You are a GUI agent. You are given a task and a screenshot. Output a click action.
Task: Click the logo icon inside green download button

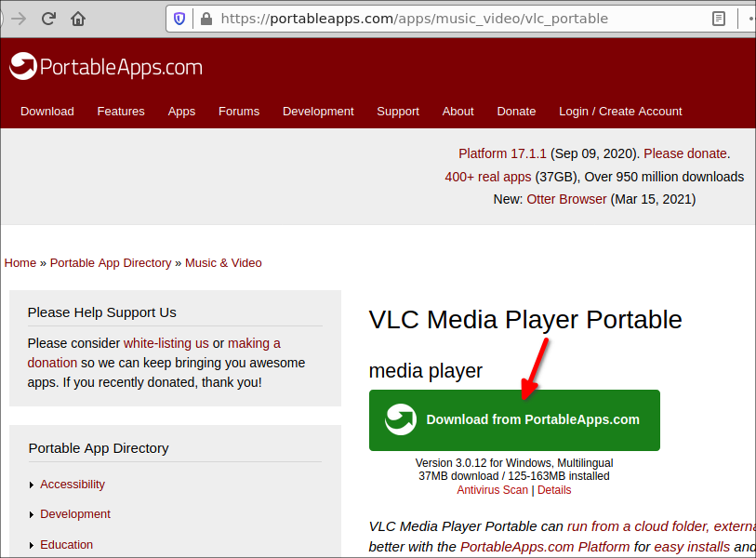(x=401, y=419)
